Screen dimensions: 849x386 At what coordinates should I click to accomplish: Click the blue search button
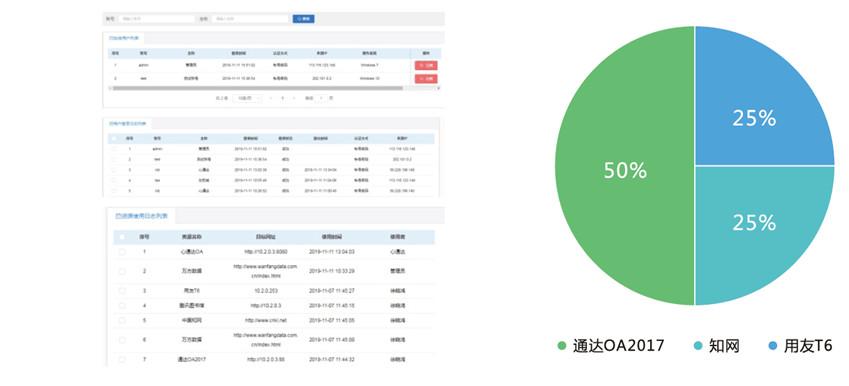pos(303,18)
